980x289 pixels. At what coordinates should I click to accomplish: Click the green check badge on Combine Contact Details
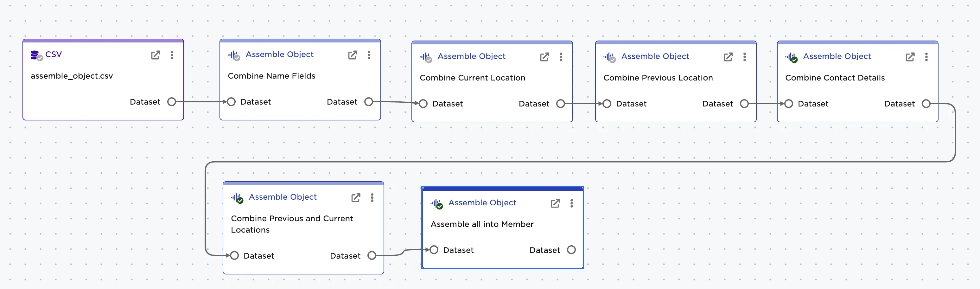coord(794,59)
